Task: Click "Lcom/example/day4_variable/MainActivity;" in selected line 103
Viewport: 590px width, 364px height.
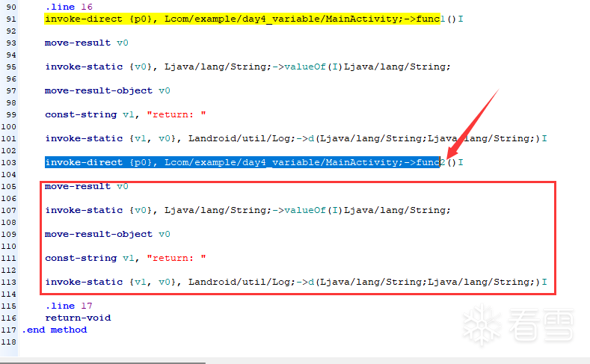Action: (284, 162)
